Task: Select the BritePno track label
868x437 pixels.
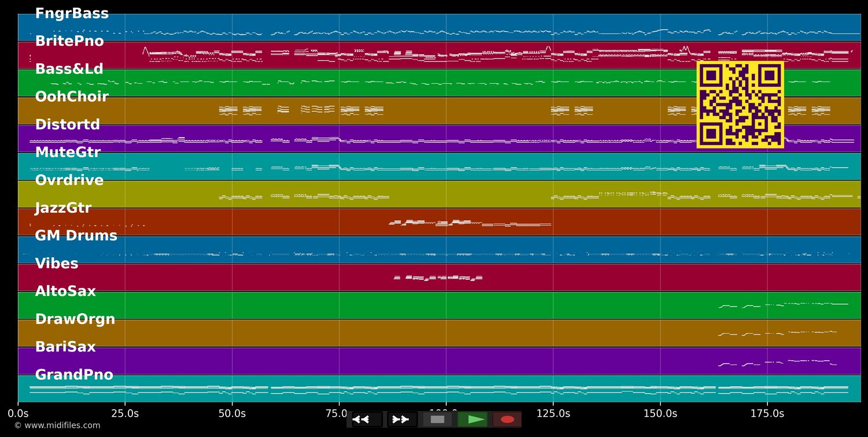Action: pos(69,41)
